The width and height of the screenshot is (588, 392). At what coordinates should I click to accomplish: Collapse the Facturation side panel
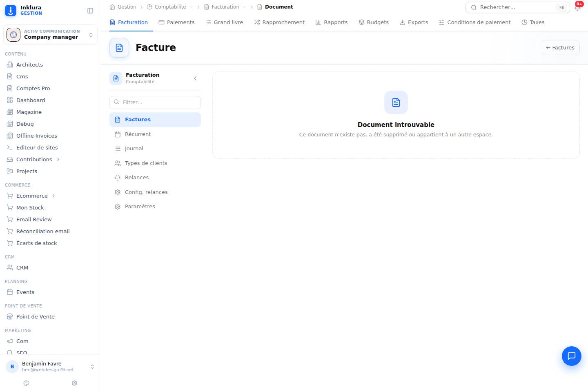pyautogui.click(x=195, y=78)
